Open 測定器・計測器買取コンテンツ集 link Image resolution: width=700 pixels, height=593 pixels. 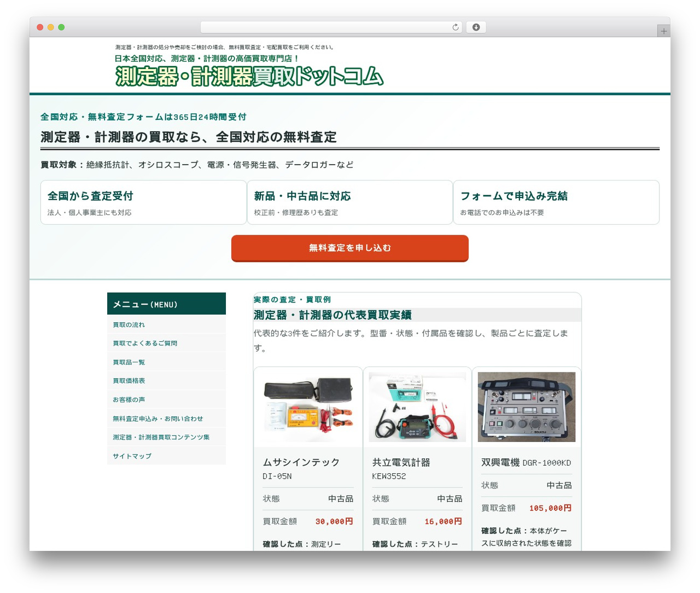pyautogui.click(x=166, y=437)
